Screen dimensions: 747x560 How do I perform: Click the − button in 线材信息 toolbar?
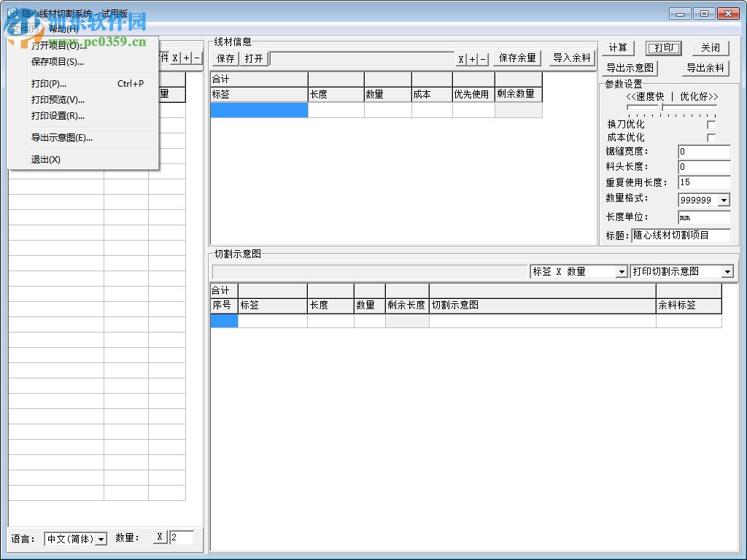pos(483,60)
